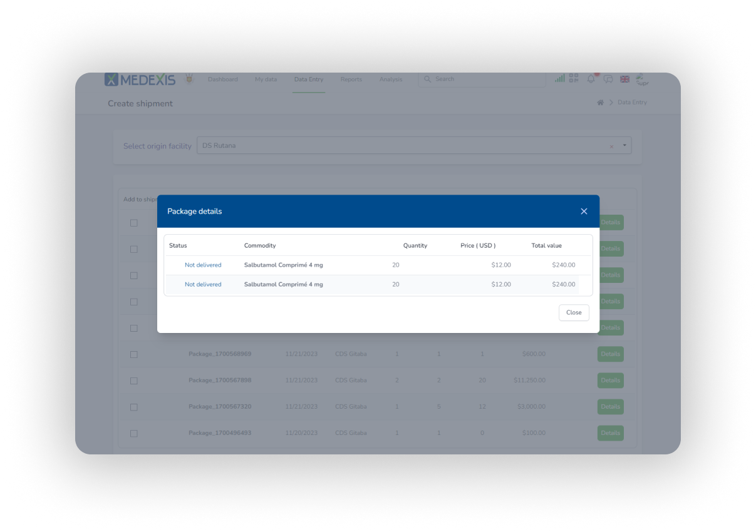Close the Package details dialog with X

[584, 212]
